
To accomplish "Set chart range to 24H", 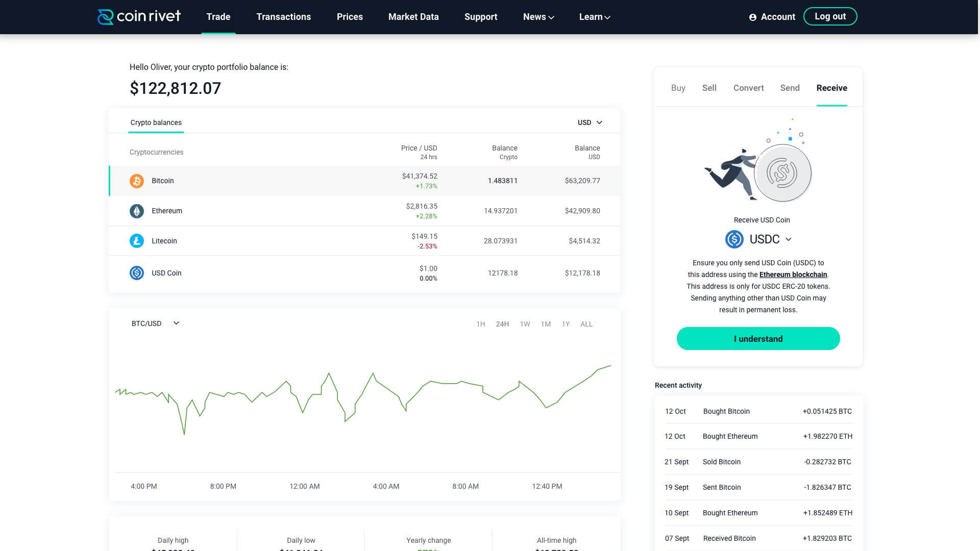I will 502,324.
